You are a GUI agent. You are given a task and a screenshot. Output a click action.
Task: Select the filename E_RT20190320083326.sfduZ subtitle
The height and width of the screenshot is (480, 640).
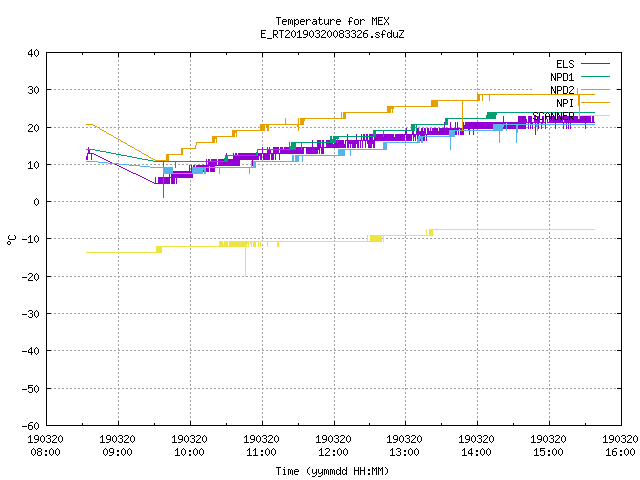coord(332,34)
